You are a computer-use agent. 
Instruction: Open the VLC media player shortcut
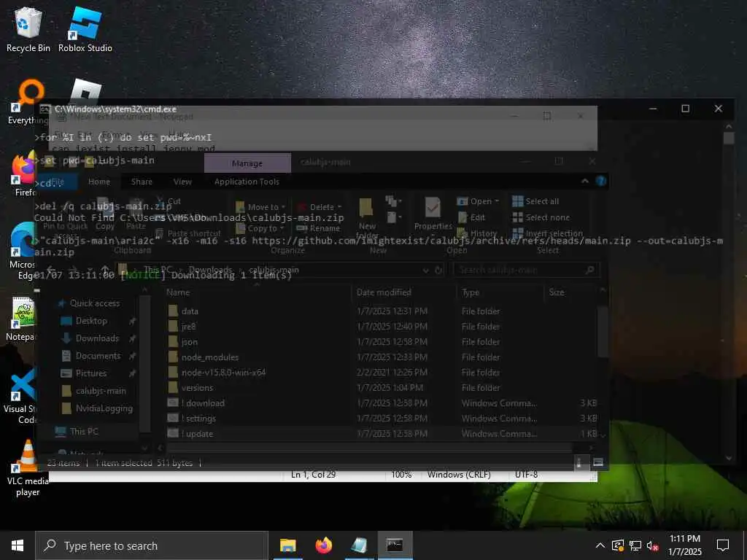(x=28, y=468)
